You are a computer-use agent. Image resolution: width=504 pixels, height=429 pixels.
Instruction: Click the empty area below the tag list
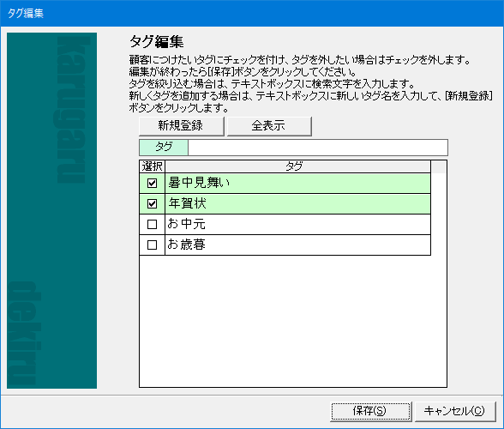point(293,321)
